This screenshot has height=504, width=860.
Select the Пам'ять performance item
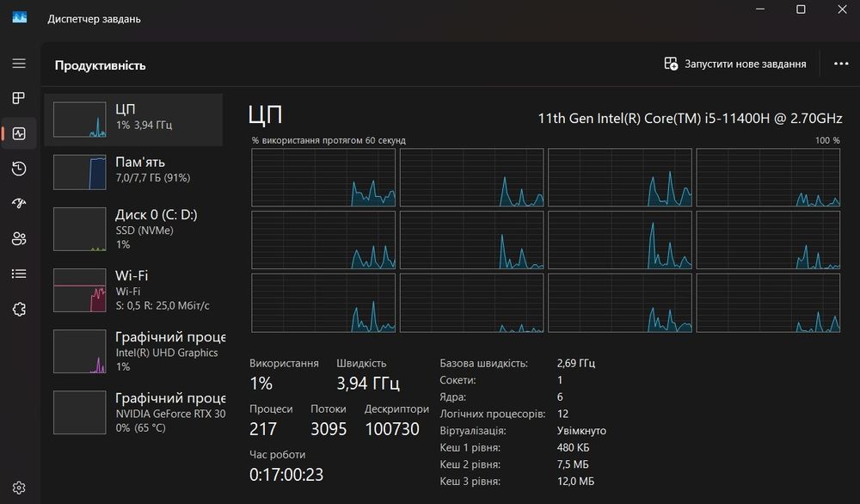[x=133, y=172]
